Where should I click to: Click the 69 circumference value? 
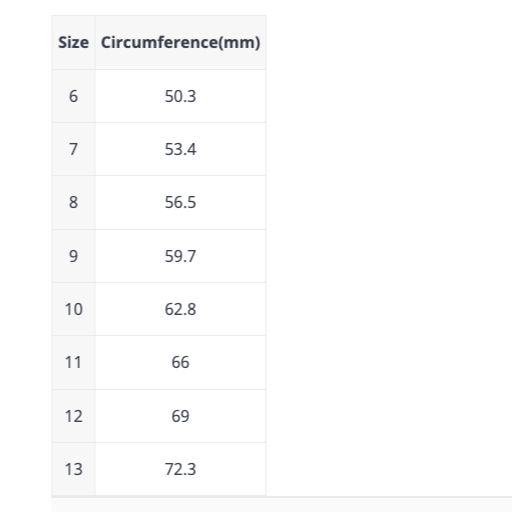pyautogui.click(x=180, y=416)
